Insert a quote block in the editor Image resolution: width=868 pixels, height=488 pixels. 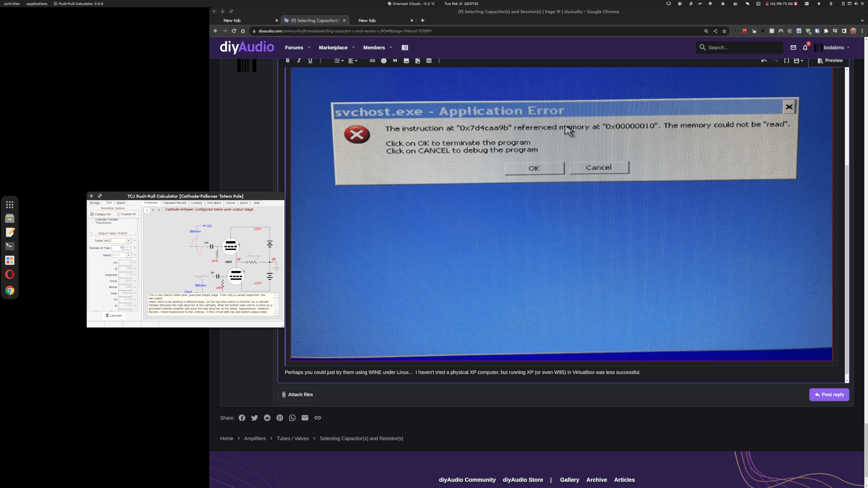pyautogui.click(x=395, y=61)
